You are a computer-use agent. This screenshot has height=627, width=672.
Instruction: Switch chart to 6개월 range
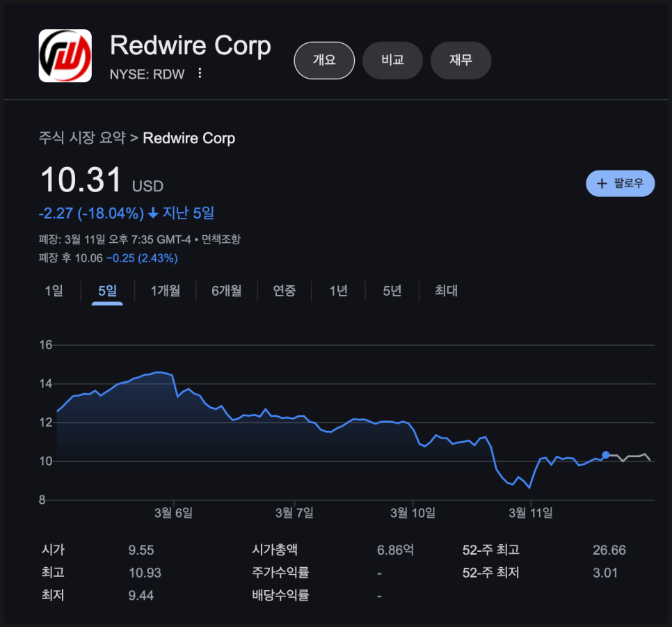[x=227, y=291]
